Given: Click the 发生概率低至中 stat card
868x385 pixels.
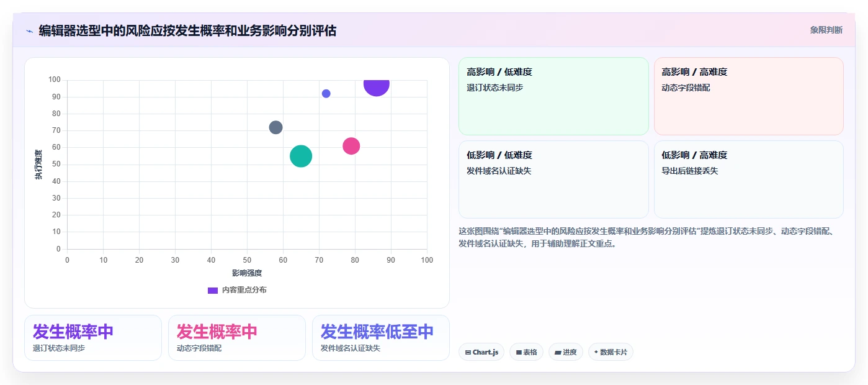Looking at the screenshot, I should pyautogui.click(x=381, y=338).
